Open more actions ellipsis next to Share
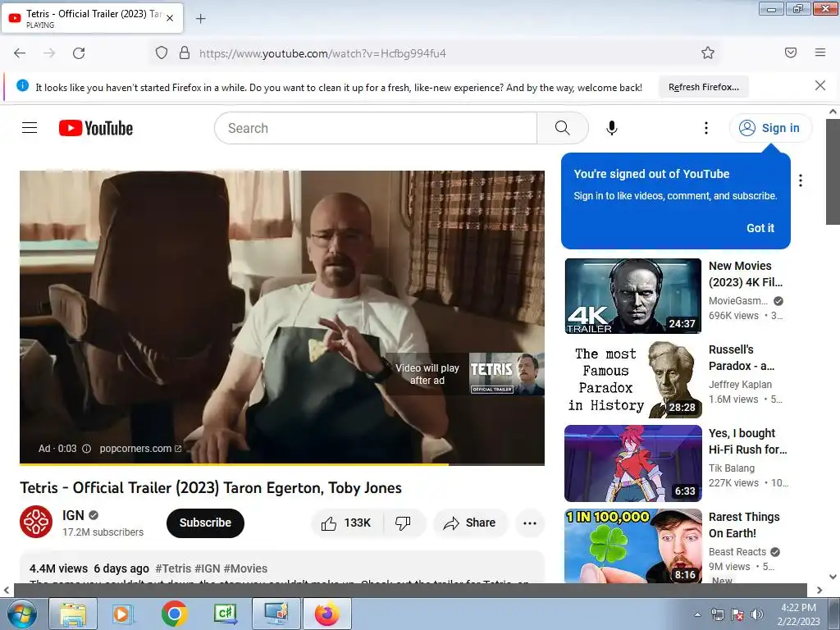 coord(530,523)
